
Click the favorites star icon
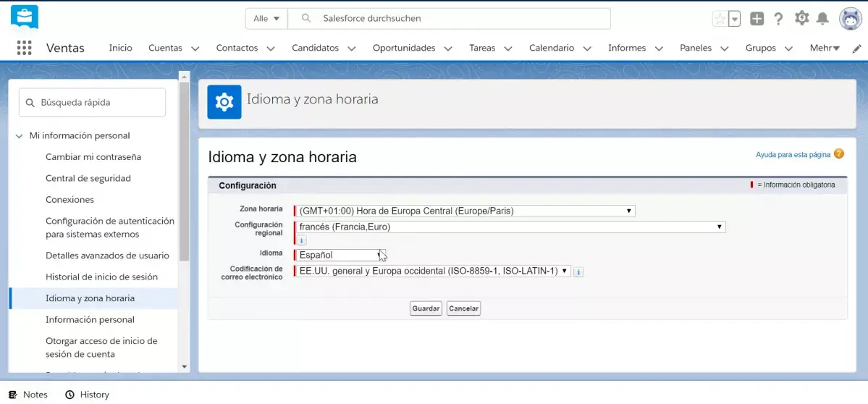(x=720, y=19)
